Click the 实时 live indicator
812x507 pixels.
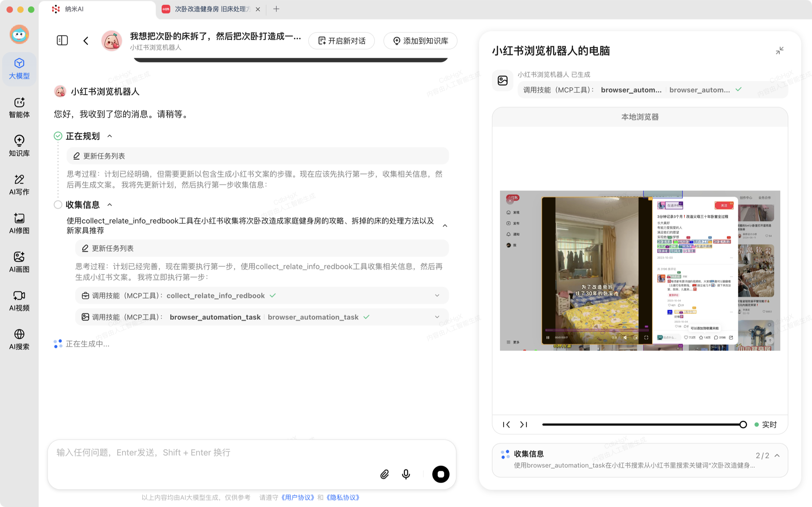(766, 425)
